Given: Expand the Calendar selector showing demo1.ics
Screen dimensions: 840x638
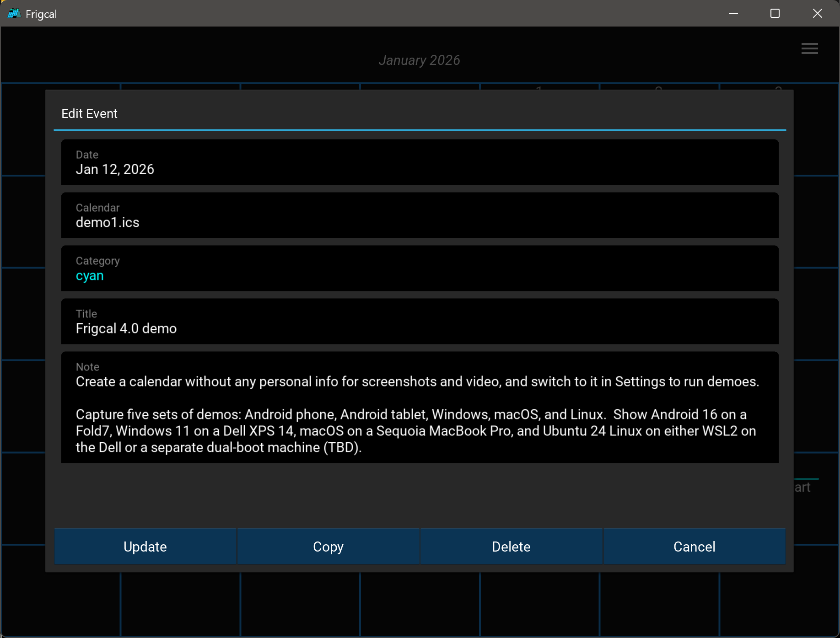Looking at the screenshot, I should coord(420,215).
